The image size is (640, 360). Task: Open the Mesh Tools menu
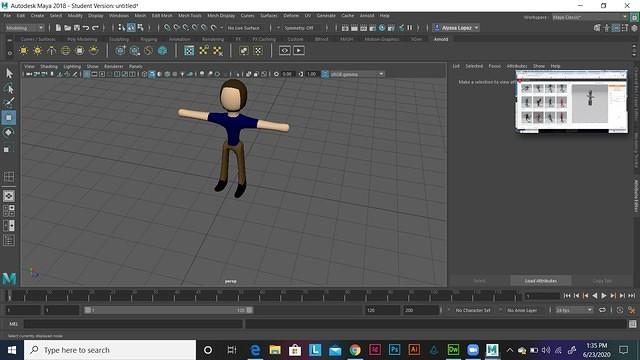point(190,16)
